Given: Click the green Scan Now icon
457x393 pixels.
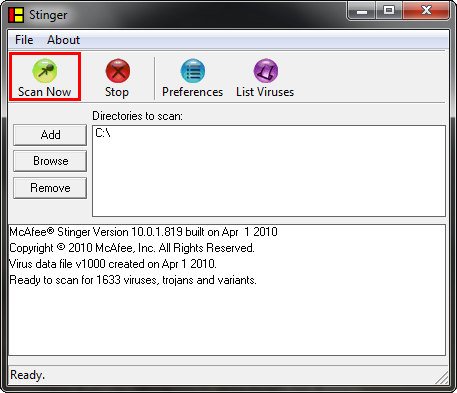Looking at the screenshot, I should [45, 71].
